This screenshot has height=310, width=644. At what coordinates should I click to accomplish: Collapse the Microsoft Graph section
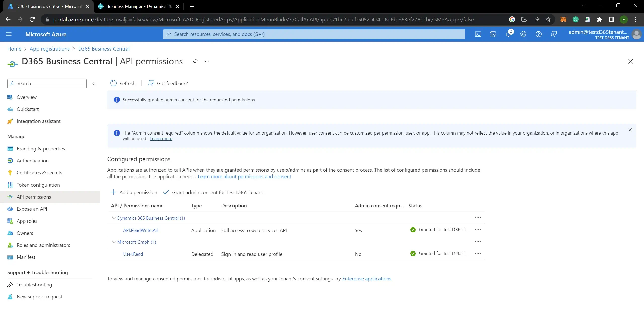coord(114,242)
